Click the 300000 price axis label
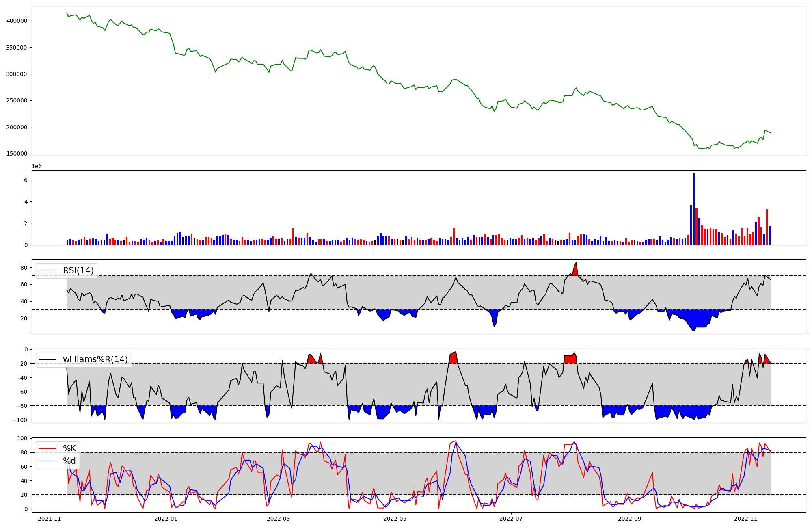 [x=17, y=74]
